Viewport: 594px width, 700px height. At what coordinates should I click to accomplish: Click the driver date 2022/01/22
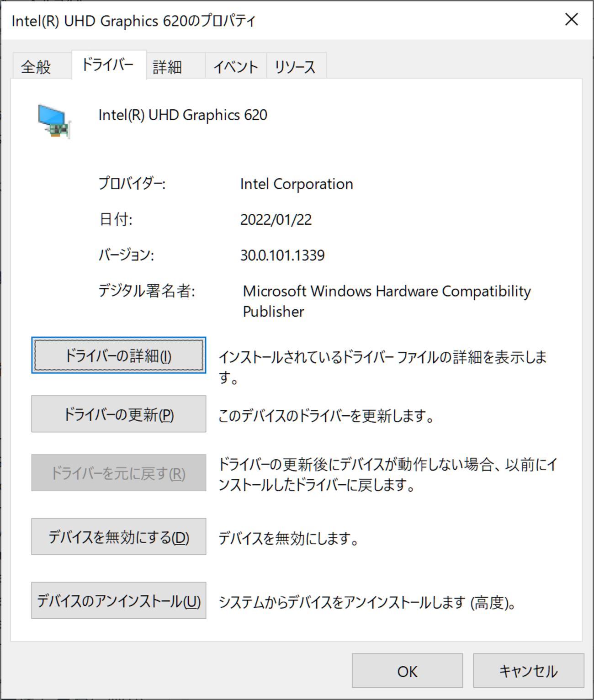tap(276, 220)
